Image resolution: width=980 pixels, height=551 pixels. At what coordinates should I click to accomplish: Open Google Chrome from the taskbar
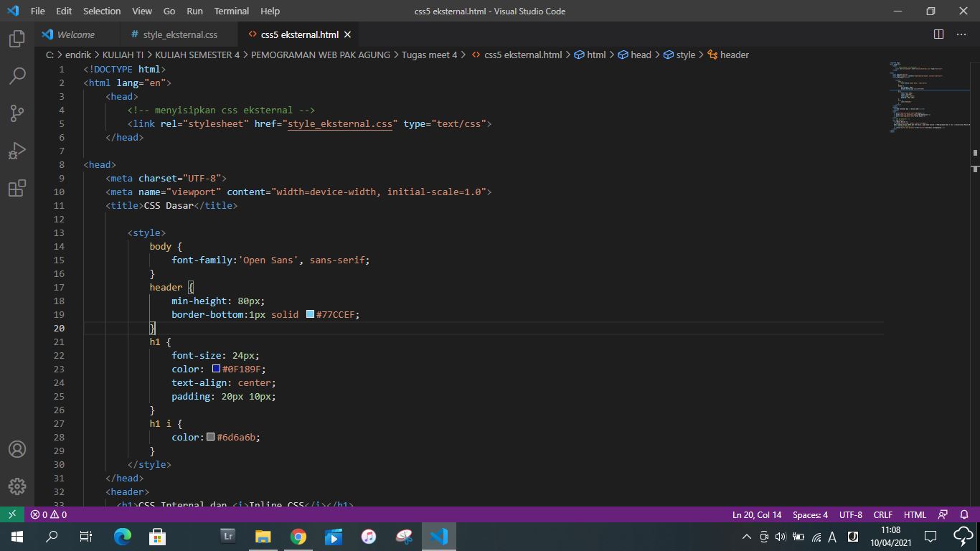click(298, 537)
